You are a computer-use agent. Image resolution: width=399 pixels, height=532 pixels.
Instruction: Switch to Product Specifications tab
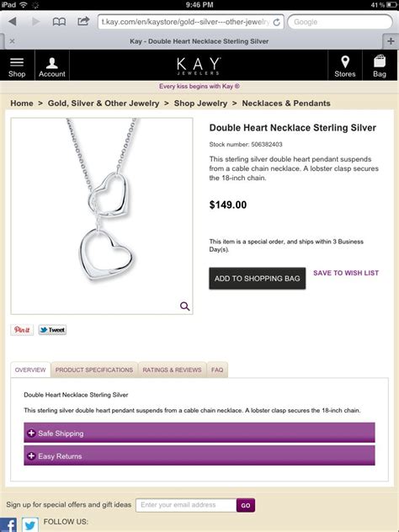tap(94, 370)
